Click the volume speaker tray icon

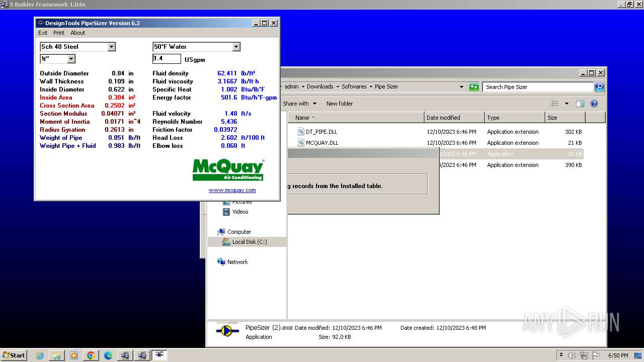[x=572, y=355]
